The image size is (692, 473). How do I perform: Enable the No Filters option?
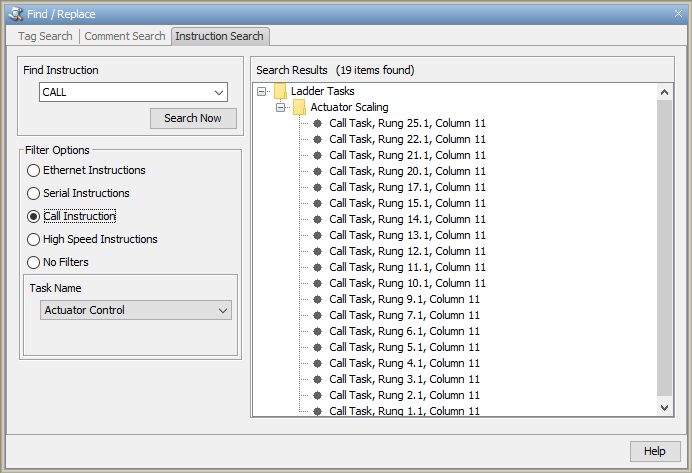[34, 263]
